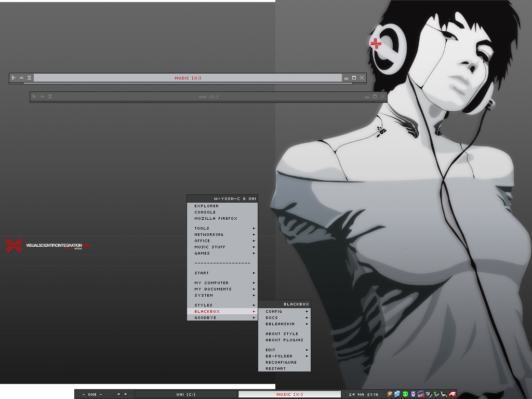532x399 pixels.
Task: Open Edit in the Blackbox submenu
Action: pyautogui.click(x=284, y=350)
